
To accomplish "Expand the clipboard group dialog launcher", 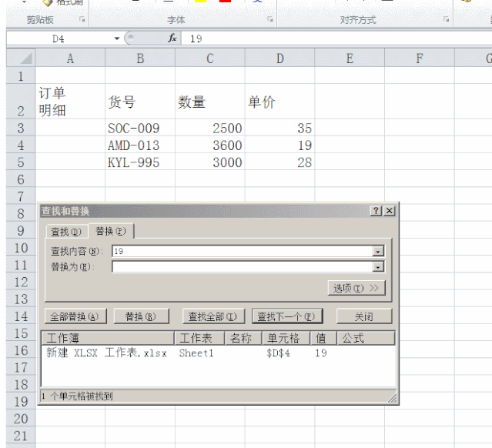I will [82, 19].
